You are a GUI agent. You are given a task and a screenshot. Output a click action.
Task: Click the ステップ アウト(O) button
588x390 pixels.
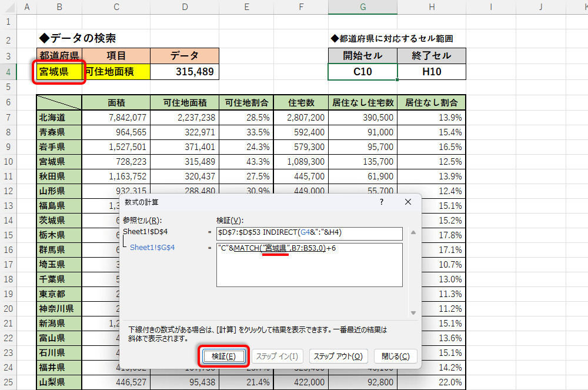(x=339, y=356)
